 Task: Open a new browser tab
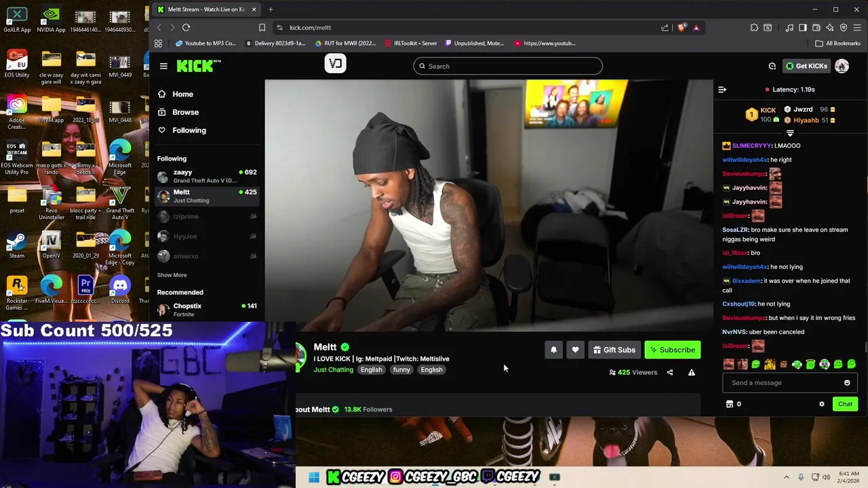[271, 9]
